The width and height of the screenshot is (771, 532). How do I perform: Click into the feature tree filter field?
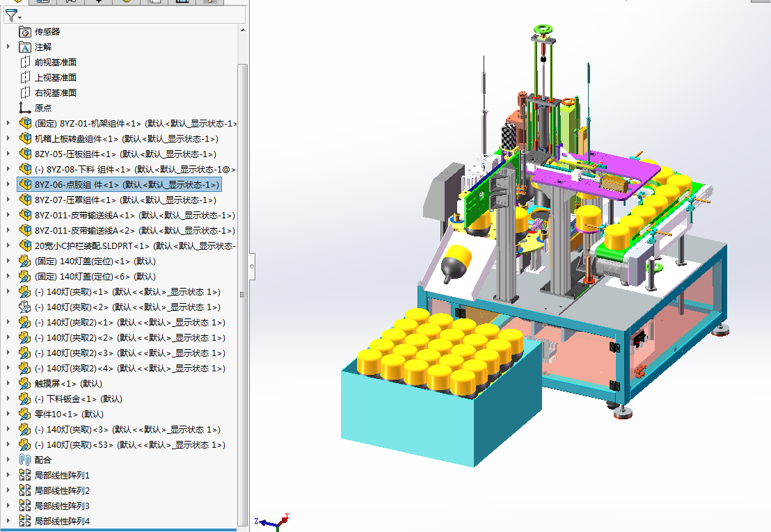pyautogui.click(x=133, y=15)
